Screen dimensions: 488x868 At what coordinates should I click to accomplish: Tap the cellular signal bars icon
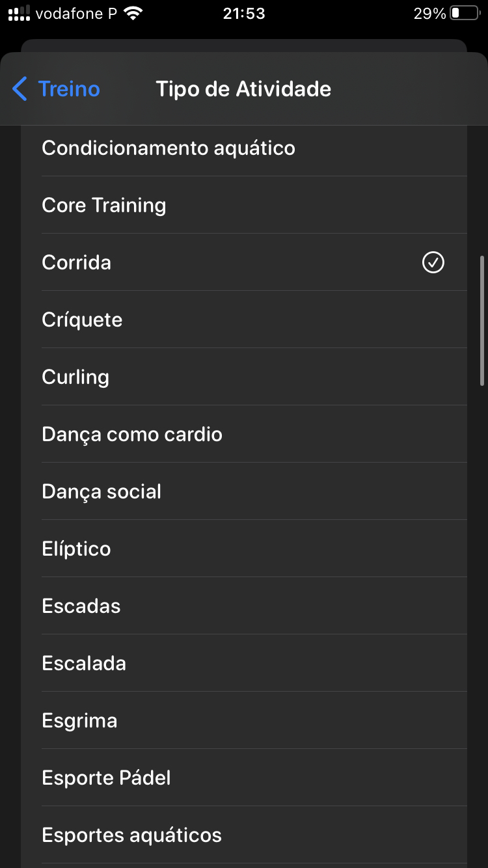pyautogui.click(x=19, y=14)
